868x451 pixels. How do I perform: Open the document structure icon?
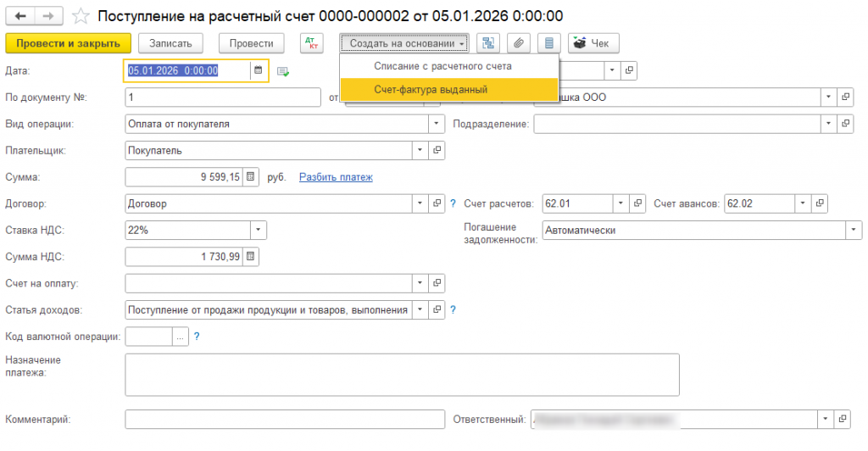pos(488,43)
